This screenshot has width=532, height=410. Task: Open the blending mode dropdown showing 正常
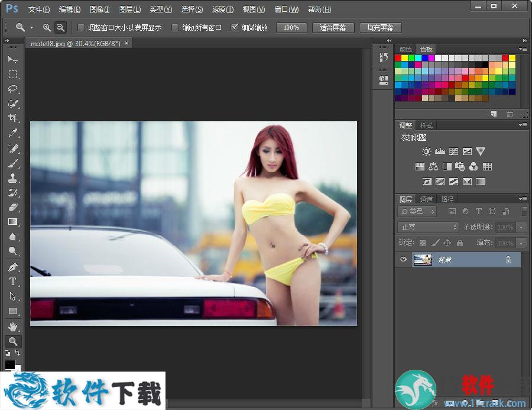pos(427,227)
